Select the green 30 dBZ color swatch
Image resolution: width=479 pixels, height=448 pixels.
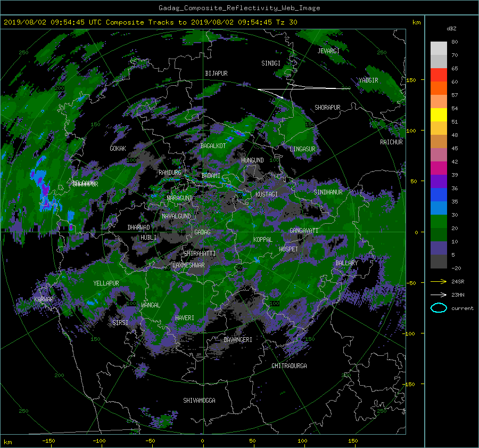tap(439, 221)
